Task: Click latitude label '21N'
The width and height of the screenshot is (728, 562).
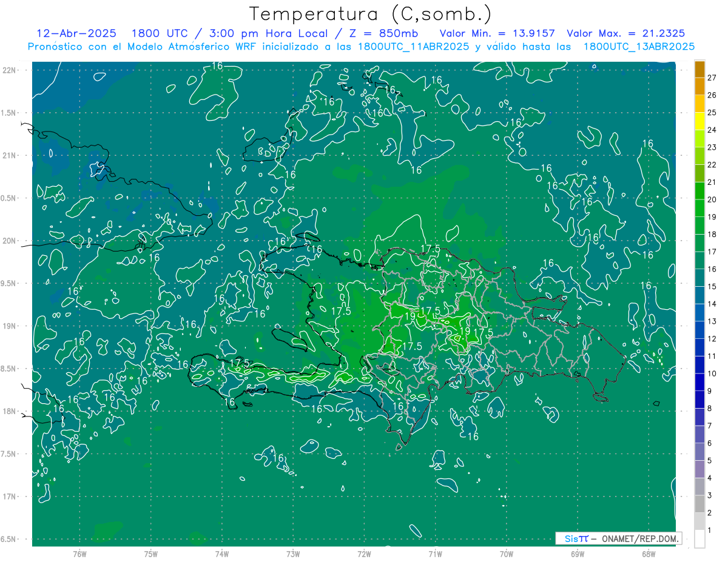Action: click(10, 156)
